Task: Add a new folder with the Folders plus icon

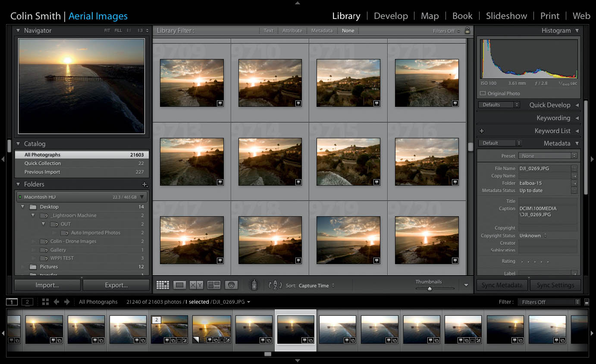Action: coord(145,184)
